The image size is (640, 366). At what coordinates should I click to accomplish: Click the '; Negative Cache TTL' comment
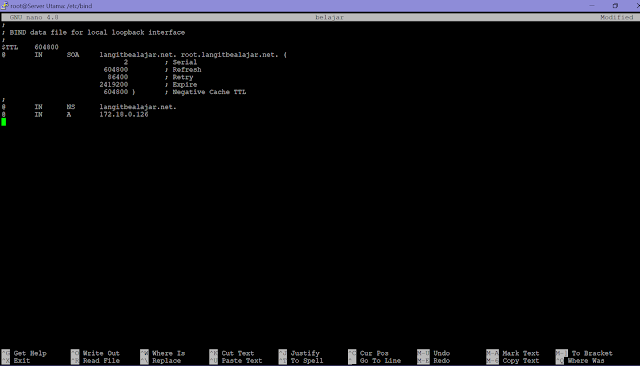205,92
